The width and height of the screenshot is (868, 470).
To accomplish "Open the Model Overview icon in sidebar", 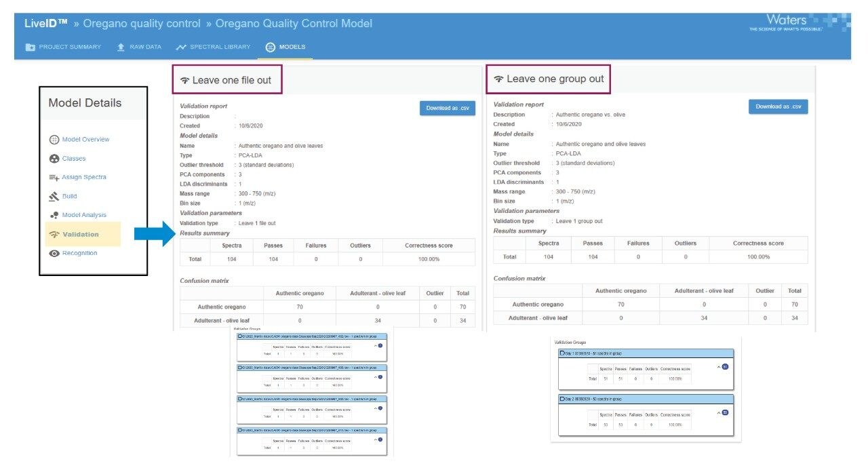I will tap(54, 140).
